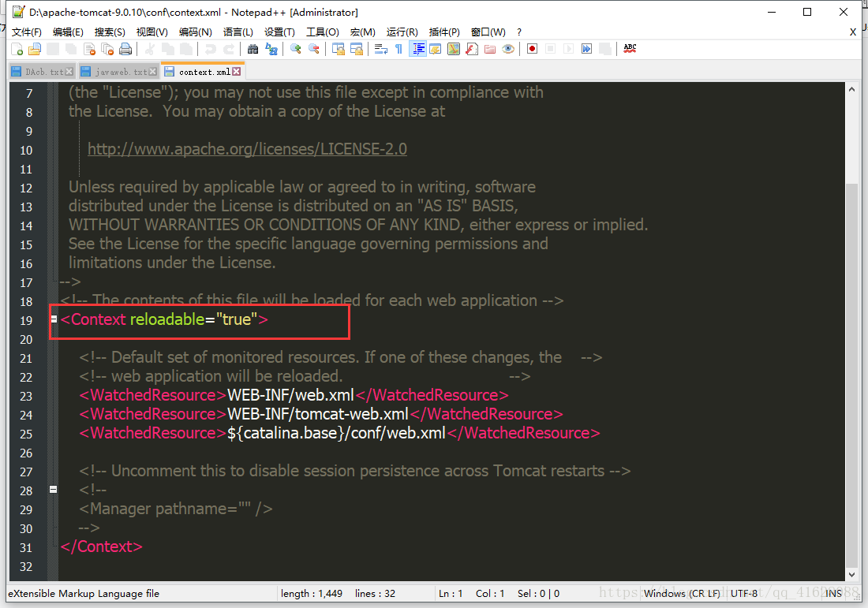Close the javaweb.txt tab
Screen dimensions: 868x608
(x=153, y=72)
